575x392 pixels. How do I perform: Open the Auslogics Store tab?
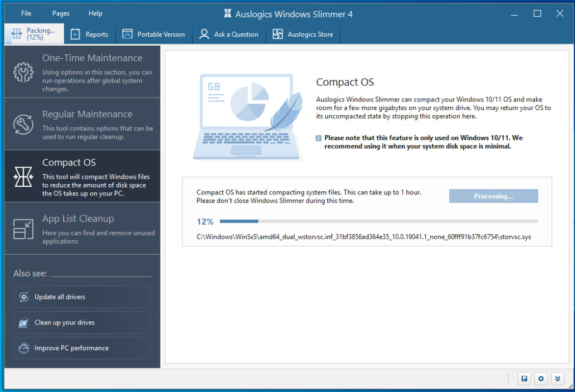[303, 34]
